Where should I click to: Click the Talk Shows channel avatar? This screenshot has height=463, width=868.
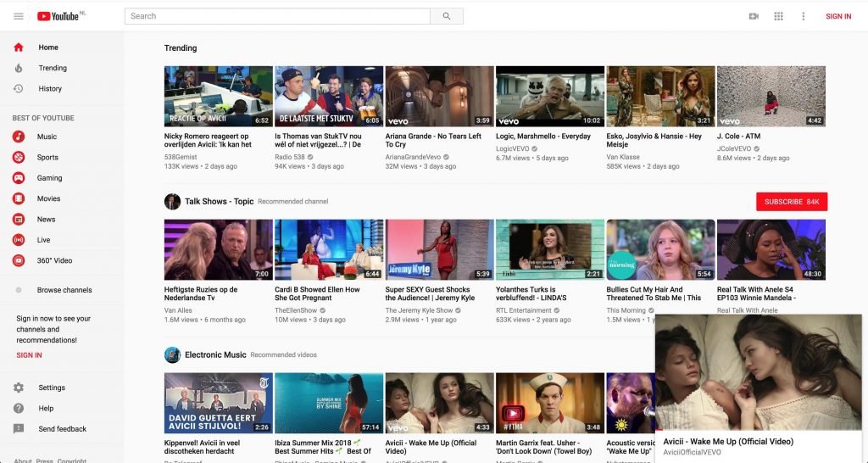(x=172, y=202)
